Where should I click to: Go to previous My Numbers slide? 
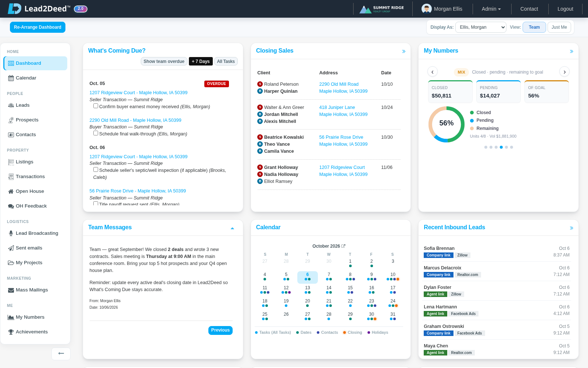pyautogui.click(x=433, y=72)
